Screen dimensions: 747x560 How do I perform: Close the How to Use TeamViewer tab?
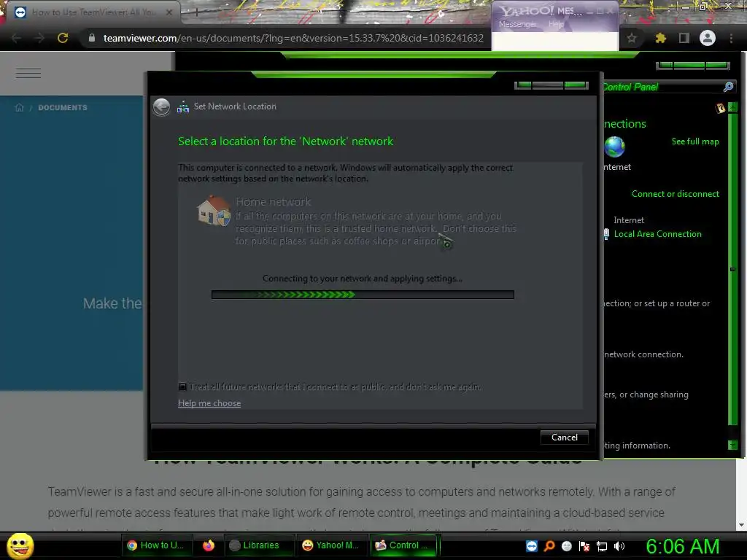[169, 12]
